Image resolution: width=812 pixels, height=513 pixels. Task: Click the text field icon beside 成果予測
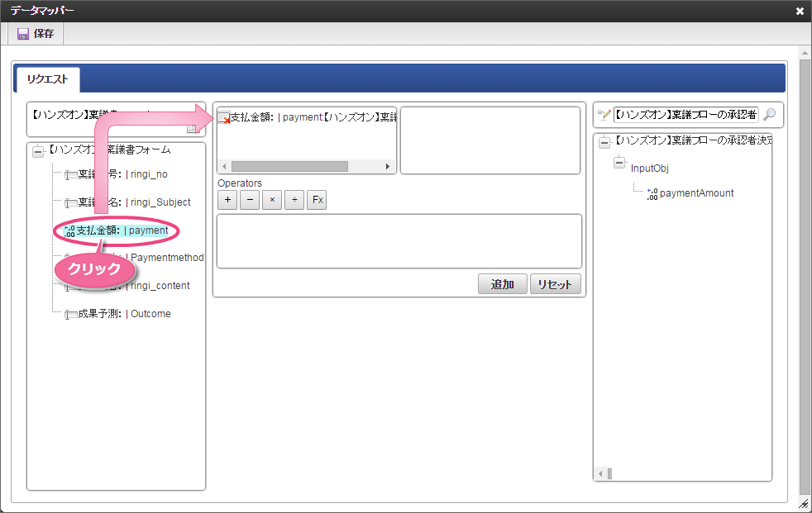(70, 315)
